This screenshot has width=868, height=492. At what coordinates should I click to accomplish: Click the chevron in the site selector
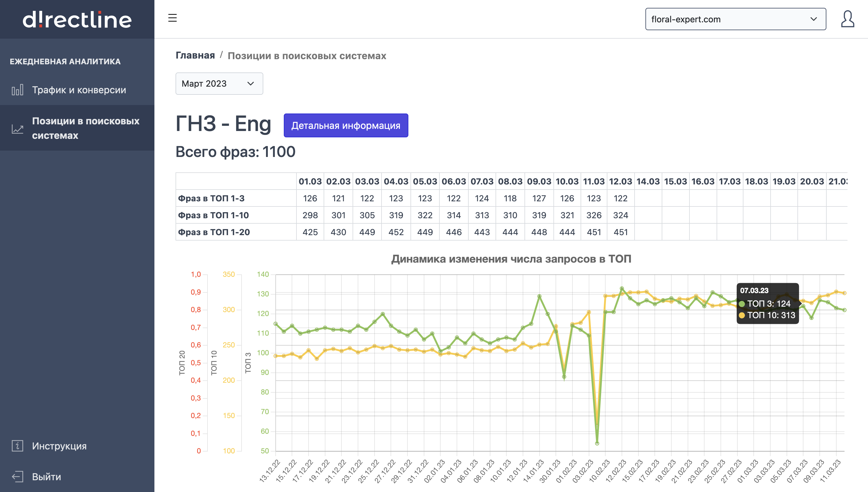click(813, 19)
